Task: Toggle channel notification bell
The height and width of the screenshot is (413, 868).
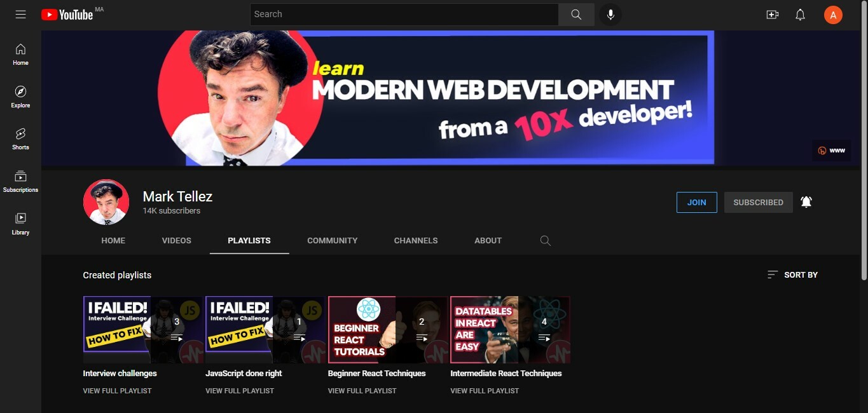Action: 806,202
